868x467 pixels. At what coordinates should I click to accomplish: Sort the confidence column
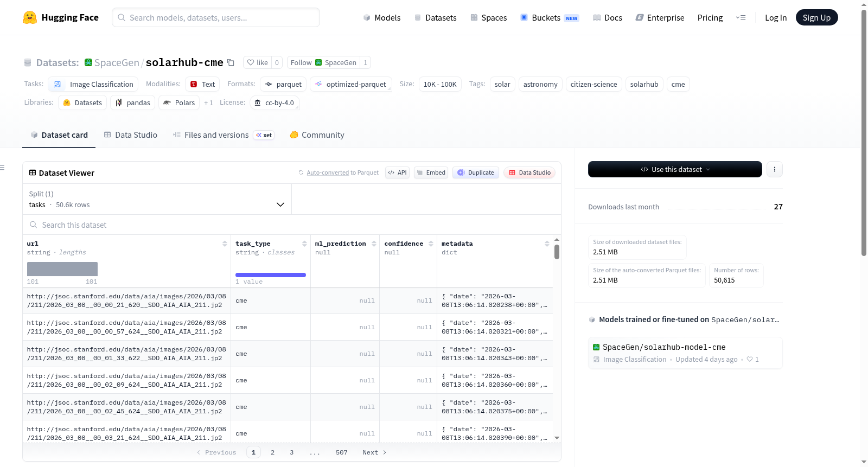(x=431, y=244)
